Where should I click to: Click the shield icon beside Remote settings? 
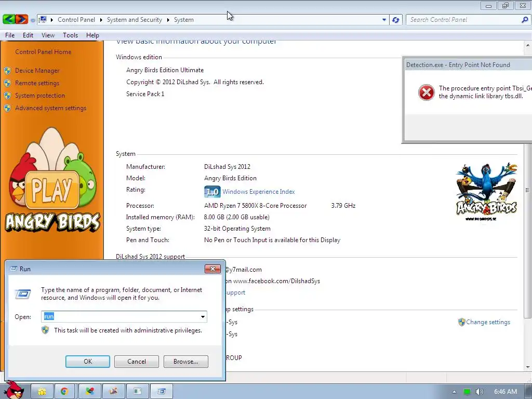tap(7, 83)
